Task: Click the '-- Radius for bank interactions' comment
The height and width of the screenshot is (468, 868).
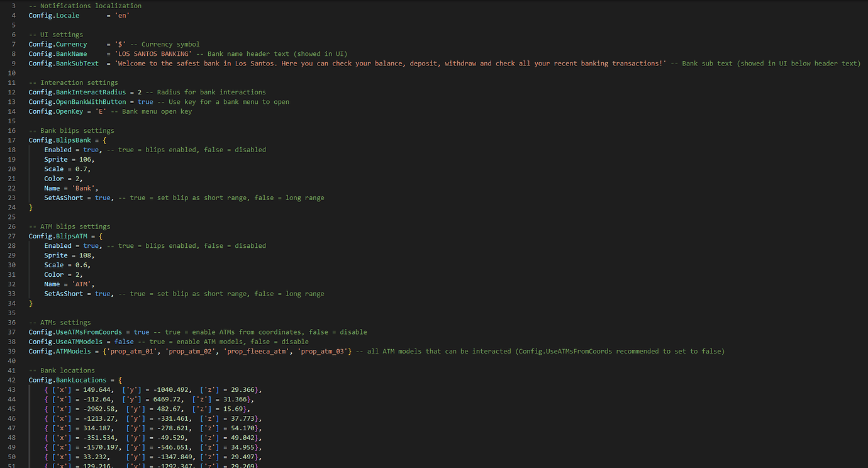Action: click(x=206, y=92)
